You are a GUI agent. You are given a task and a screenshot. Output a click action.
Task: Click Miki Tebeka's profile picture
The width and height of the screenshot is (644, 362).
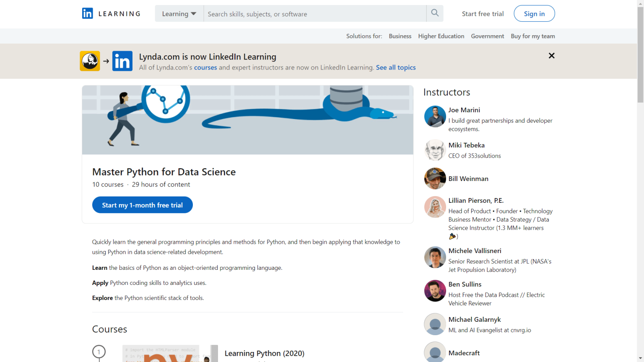point(435,150)
